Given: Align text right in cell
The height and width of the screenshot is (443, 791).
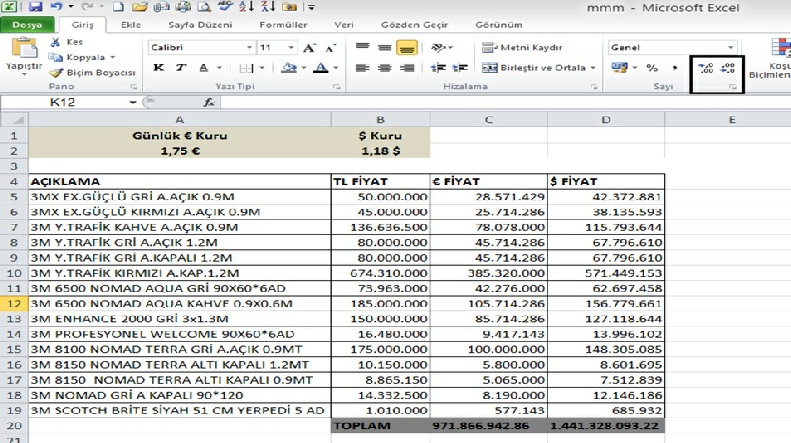Looking at the screenshot, I should (x=407, y=68).
